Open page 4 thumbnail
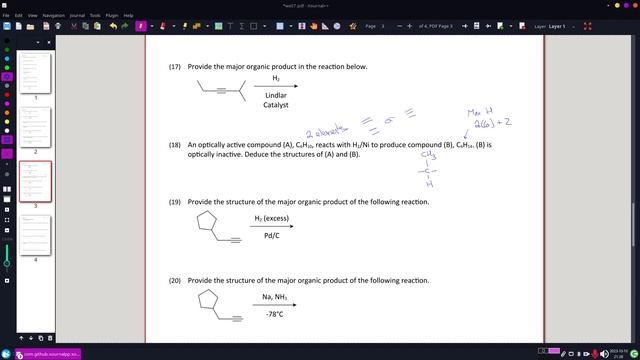The height and width of the screenshot is (360, 640). coord(35,236)
